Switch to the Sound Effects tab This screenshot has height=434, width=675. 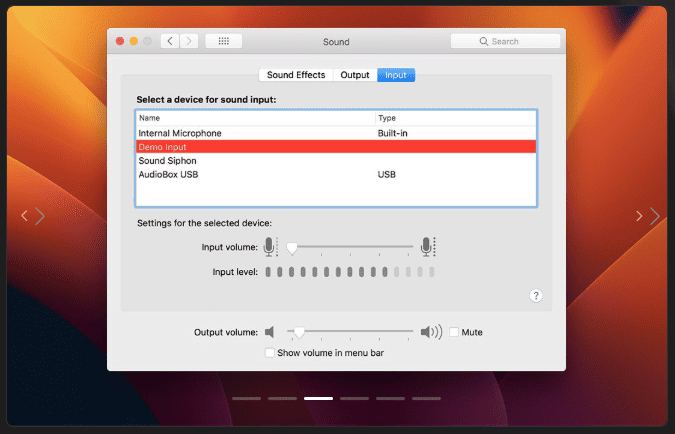point(296,75)
